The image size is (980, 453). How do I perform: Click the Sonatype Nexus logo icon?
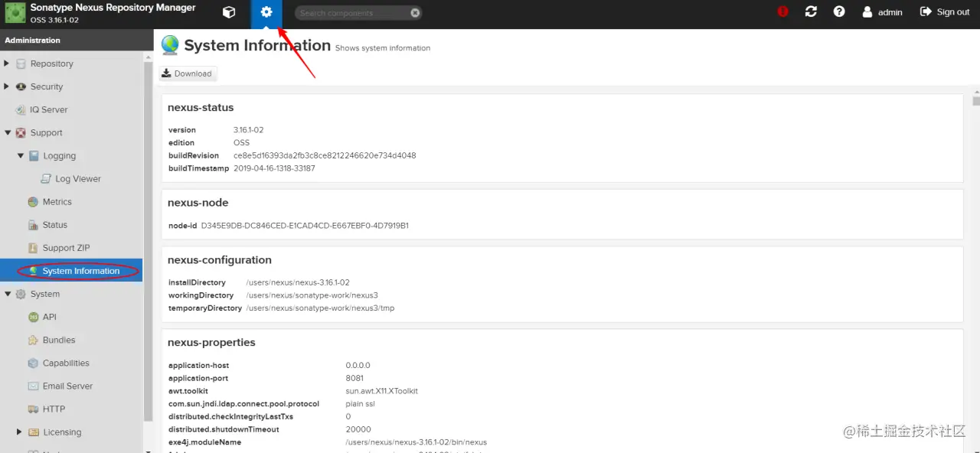(x=15, y=13)
